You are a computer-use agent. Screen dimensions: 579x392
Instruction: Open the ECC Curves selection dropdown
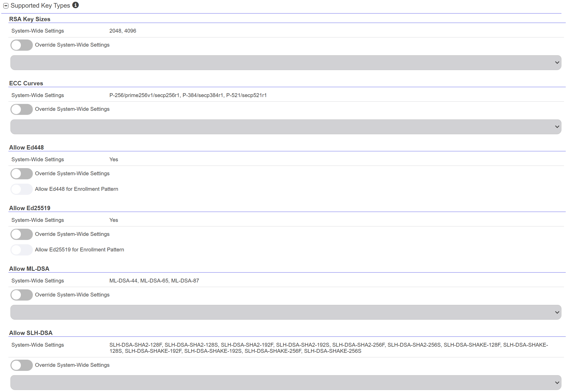(286, 127)
